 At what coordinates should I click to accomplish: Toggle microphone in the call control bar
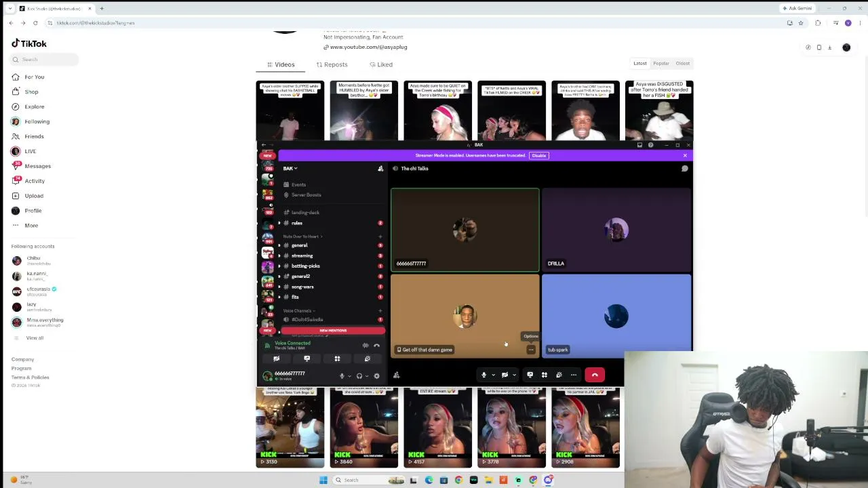pos(484,375)
